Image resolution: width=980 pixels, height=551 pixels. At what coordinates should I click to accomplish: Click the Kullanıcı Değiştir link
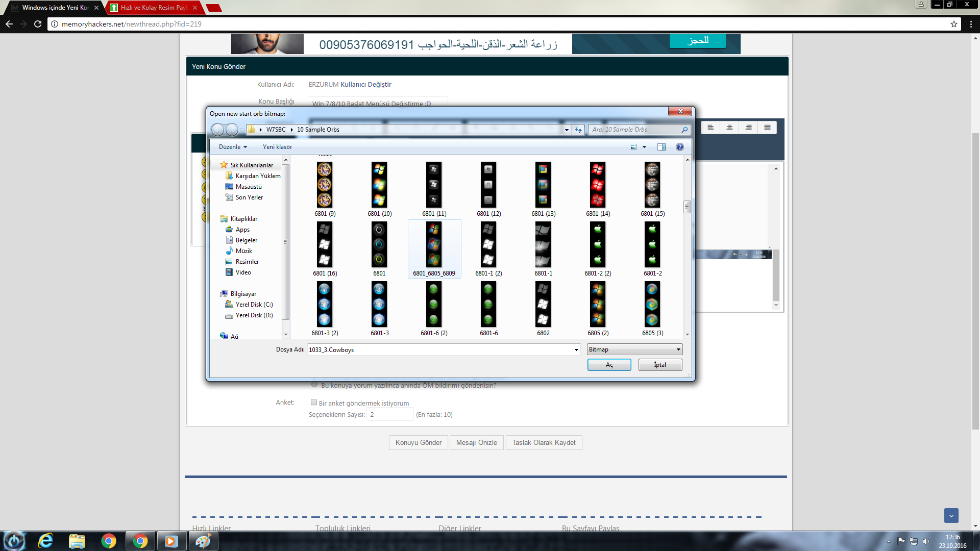[366, 84]
